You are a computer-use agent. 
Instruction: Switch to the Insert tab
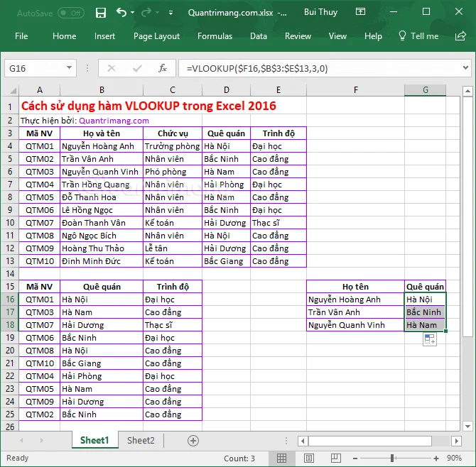click(x=104, y=36)
